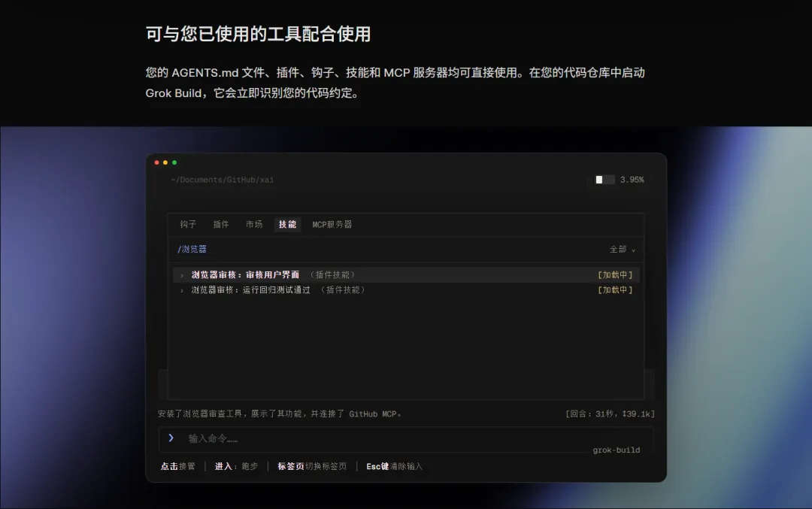The image size is (812, 509).
Task: Open the 市场 tab
Action: click(x=254, y=224)
